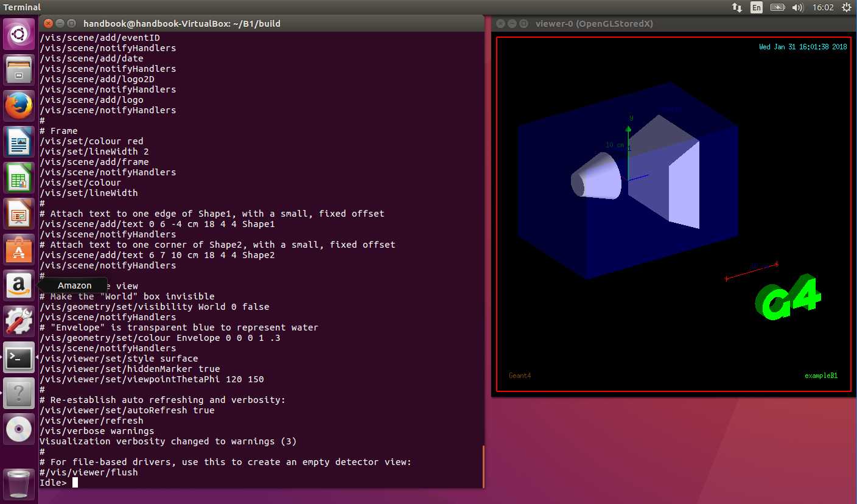Click the red scale bar in viewer
The height and width of the screenshot is (504, 857).
point(752,271)
